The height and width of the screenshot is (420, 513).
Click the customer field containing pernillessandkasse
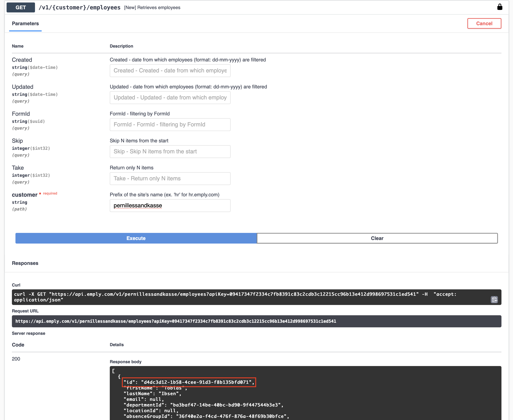pos(170,205)
